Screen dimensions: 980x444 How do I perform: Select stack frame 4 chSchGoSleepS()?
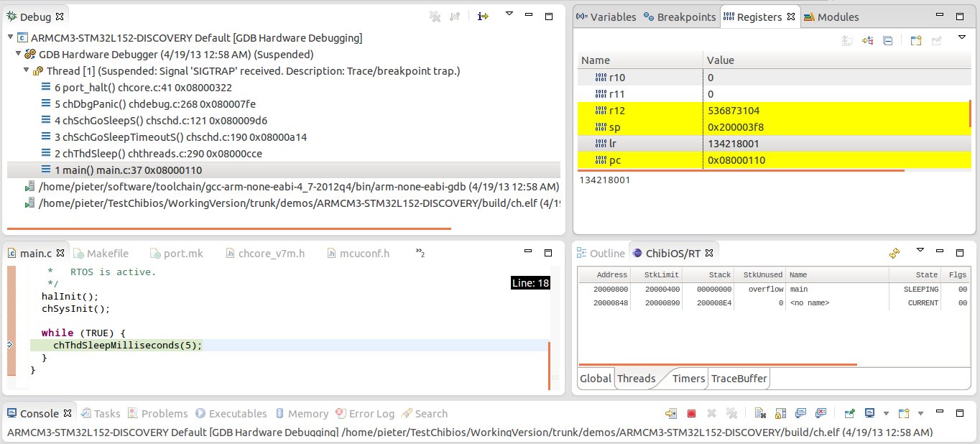(x=154, y=121)
